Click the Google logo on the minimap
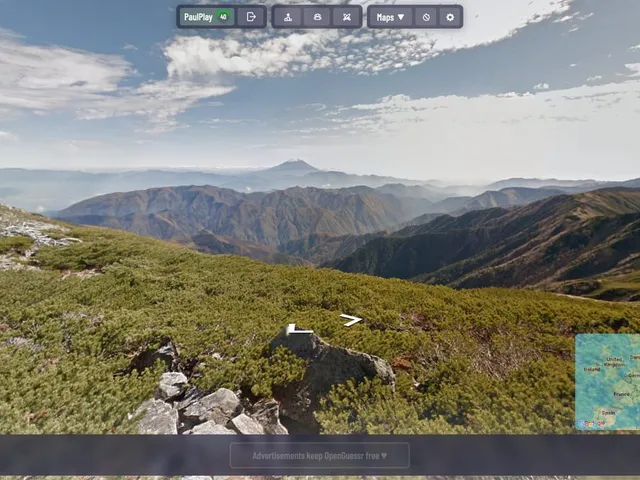The width and height of the screenshot is (640, 480). pyautogui.click(x=591, y=424)
